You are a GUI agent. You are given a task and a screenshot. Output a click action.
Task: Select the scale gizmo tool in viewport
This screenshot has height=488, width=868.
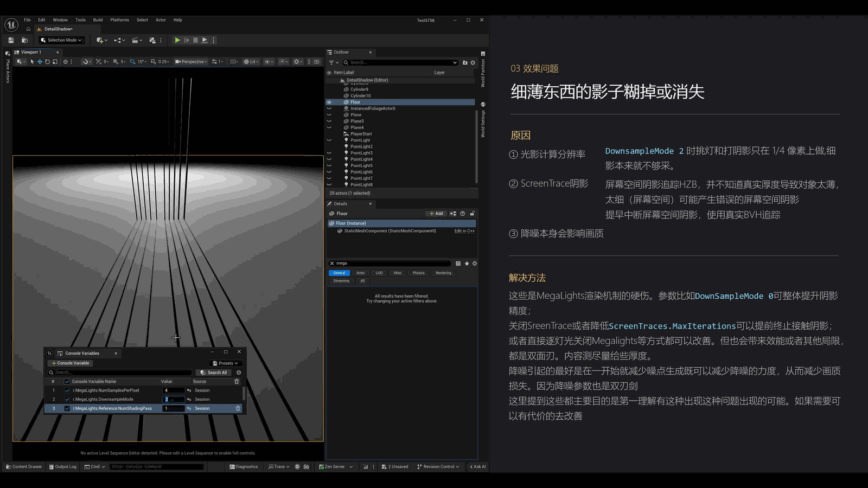pyautogui.click(x=55, y=62)
